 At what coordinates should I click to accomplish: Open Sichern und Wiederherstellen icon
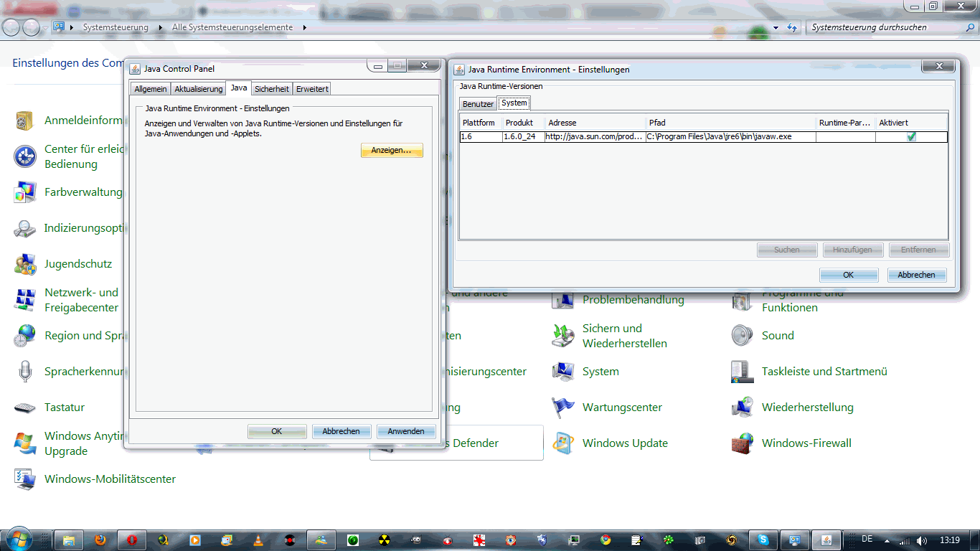[x=563, y=336]
